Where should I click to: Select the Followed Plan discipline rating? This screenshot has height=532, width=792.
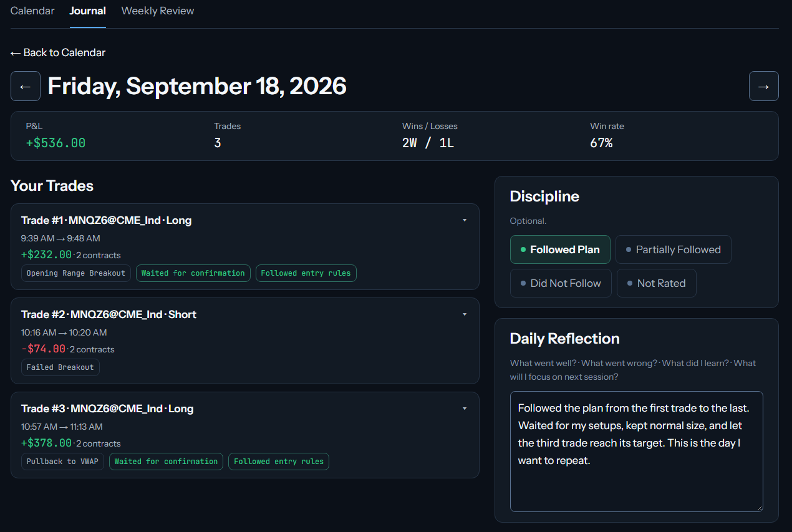tap(560, 249)
